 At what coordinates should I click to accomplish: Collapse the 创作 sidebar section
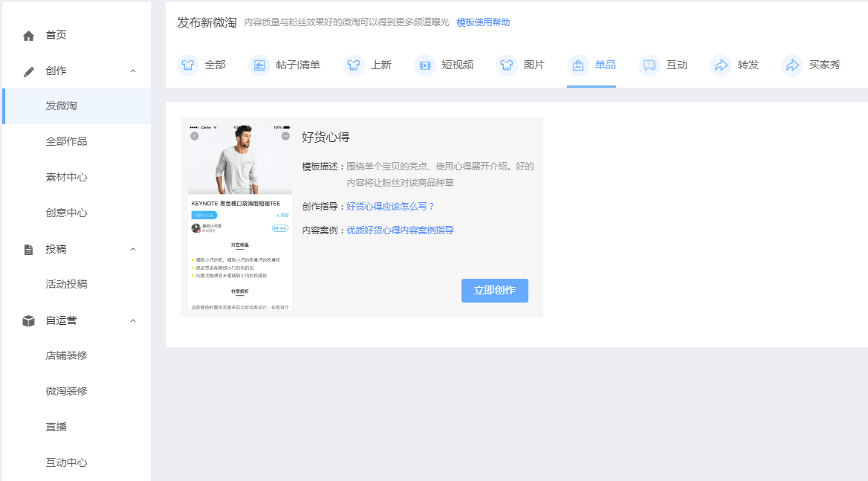(x=133, y=71)
